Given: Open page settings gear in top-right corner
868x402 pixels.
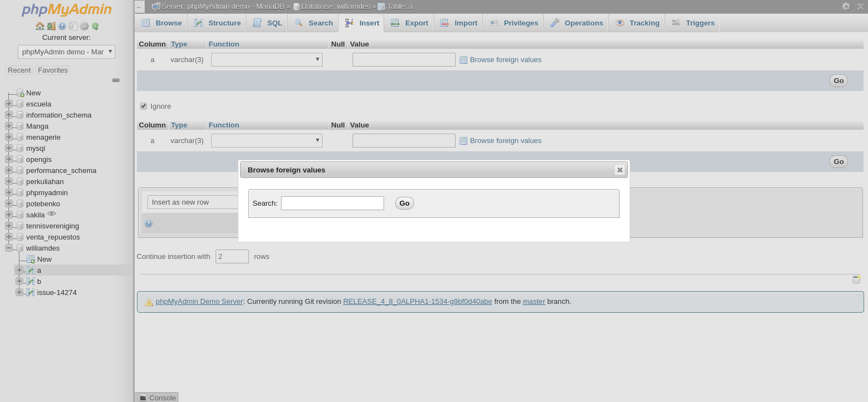Looking at the screenshot, I should point(846,6).
